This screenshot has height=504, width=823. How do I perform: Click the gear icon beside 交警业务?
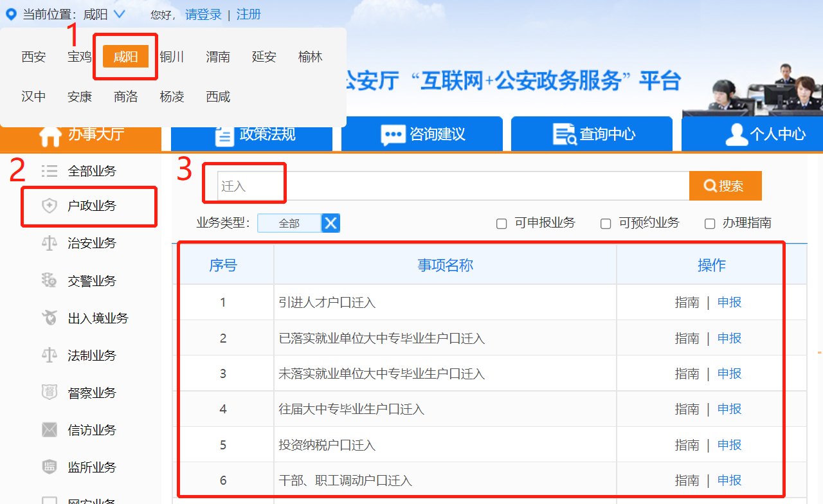[x=50, y=280]
